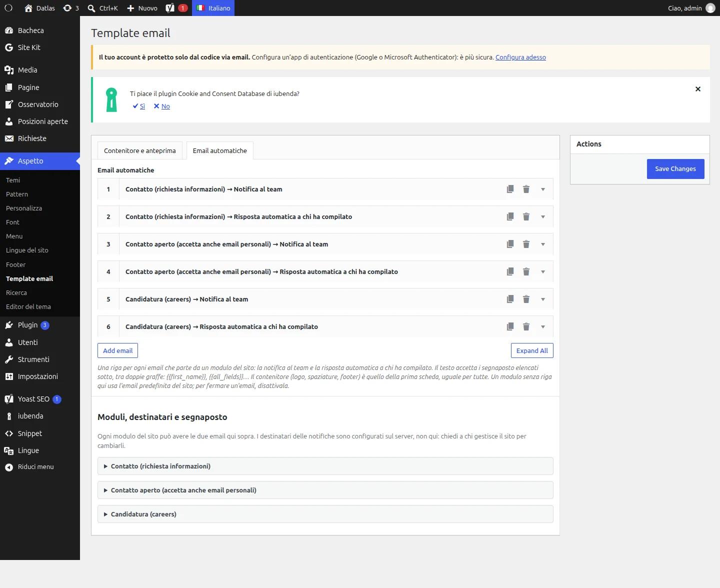Follow the Configura adesso link
The image size is (720, 588).
(520, 57)
